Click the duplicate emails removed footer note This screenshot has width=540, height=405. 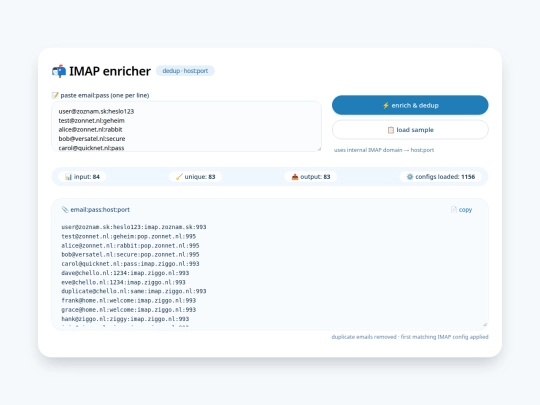pos(410,337)
